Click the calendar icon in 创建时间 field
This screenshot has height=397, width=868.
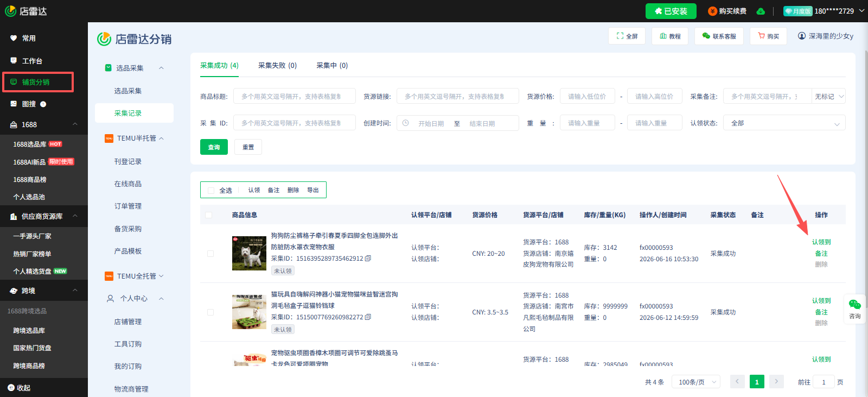click(405, 123)
